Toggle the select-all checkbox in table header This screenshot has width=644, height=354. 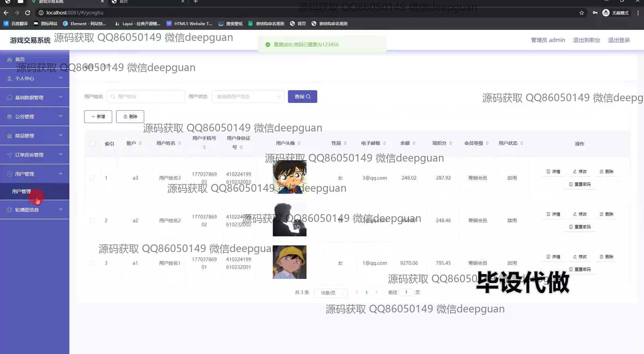click(x=93, y=144)
